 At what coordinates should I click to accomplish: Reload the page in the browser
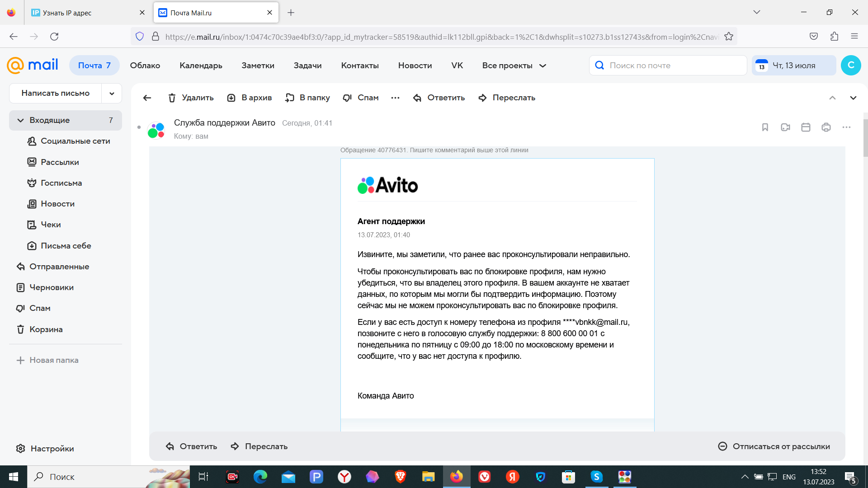click(x=54, y=36)
